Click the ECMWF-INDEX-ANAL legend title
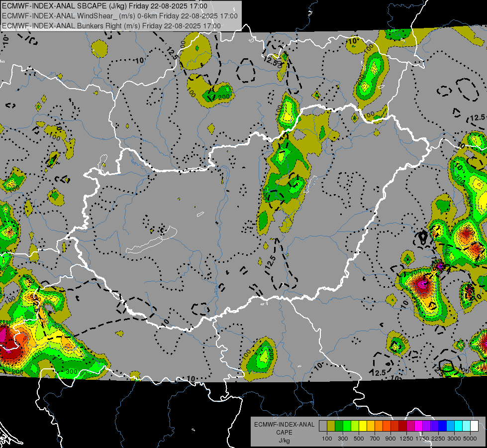487x448 pixels. 285,425
